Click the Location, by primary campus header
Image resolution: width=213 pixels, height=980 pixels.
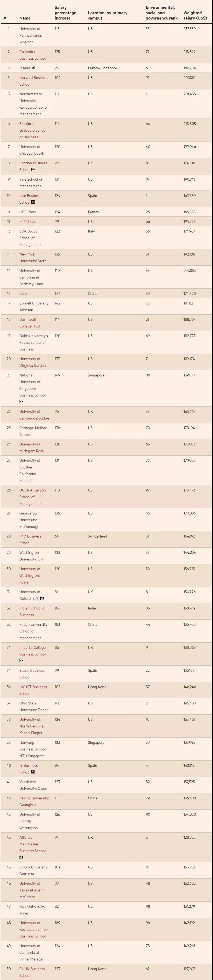click(107, 15)
